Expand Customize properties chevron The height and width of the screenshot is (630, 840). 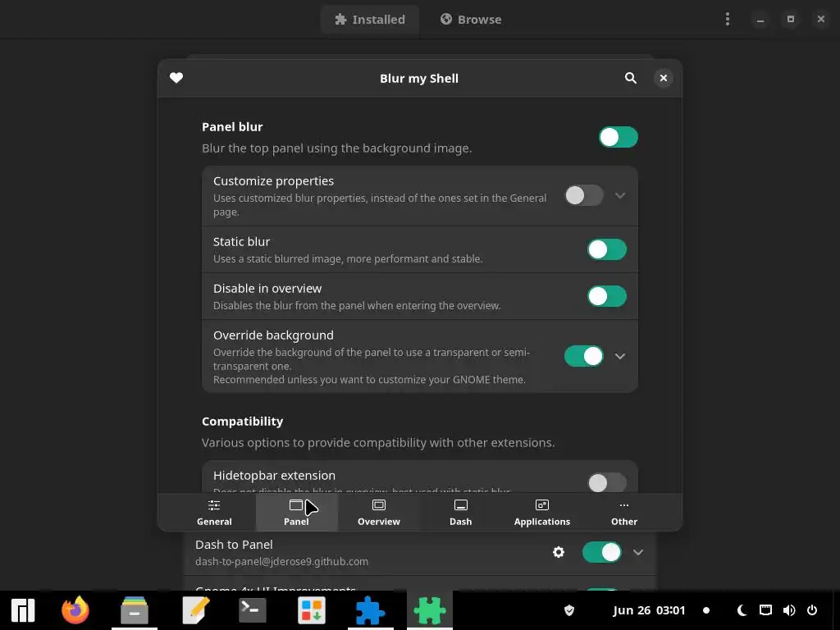(620, 195)
